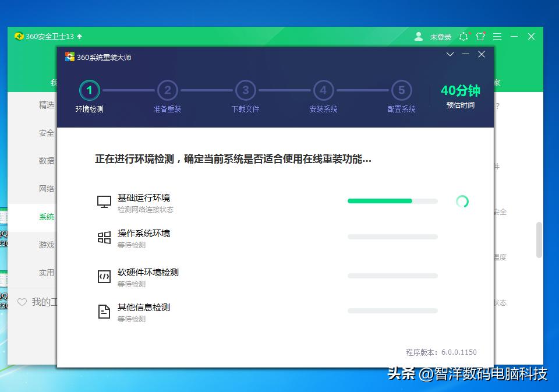Viewport: 559px width, 392px height.
Task: Open the hamburger menu in 360安全卫士
Action: (x=498, y=36)
